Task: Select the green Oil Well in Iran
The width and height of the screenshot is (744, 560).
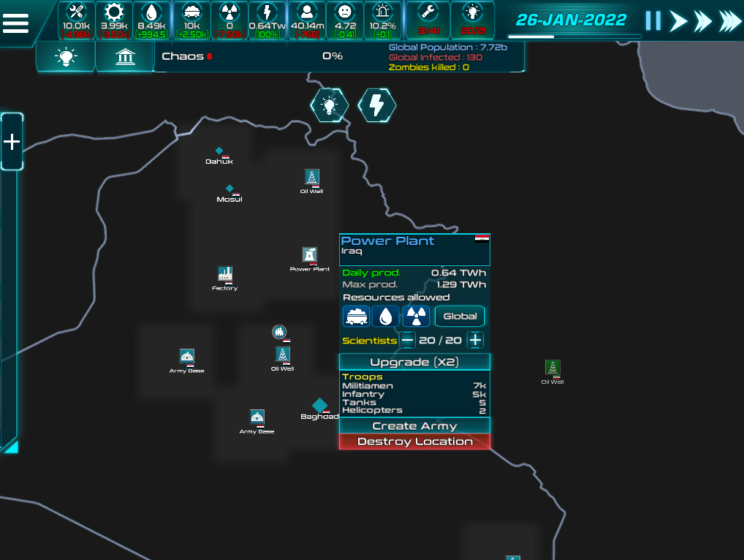Action: point(553,367)
